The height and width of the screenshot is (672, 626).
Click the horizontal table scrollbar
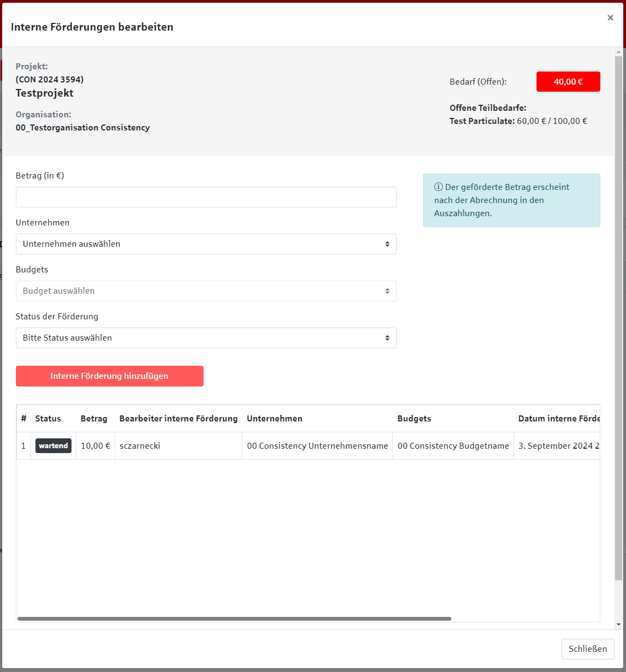pos(234,619)
